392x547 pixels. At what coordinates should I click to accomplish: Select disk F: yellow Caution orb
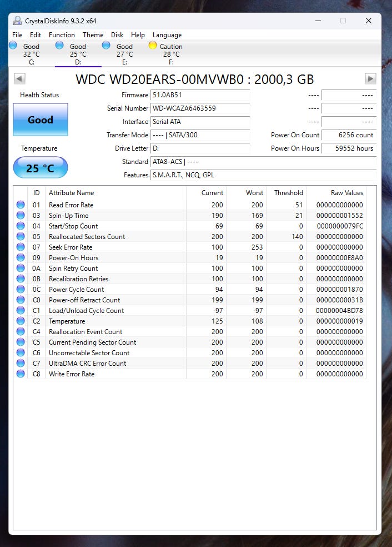(153, 46)
